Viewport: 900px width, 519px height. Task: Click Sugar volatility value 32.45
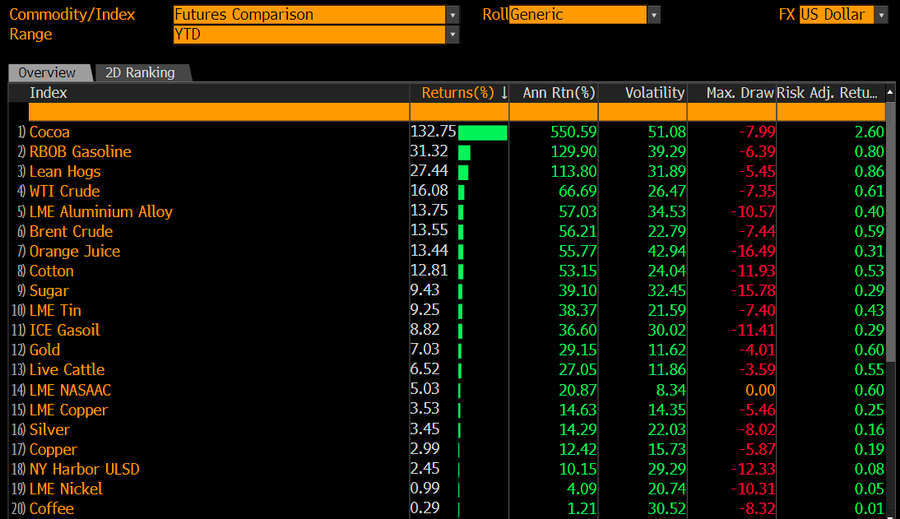click(666, 291)
